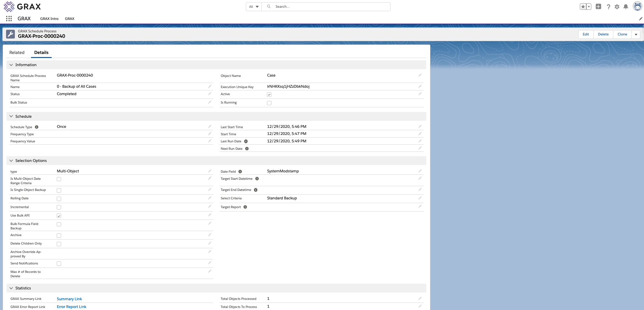This screenshot has width=644, height=310.
Task: Open the Setup gear icon
Action: [617, 7]
